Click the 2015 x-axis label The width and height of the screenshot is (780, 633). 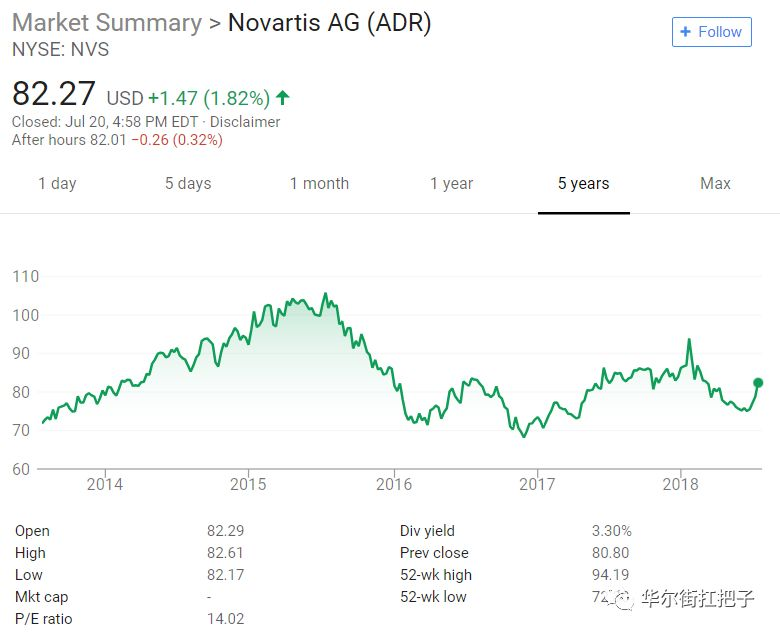pos(248,484)
